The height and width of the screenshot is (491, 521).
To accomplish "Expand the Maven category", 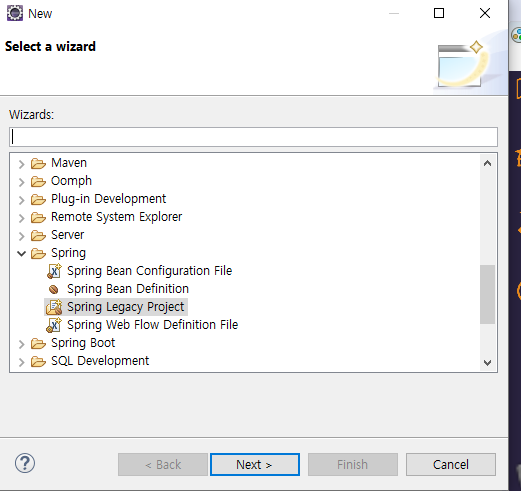I will tap(22, 164).
